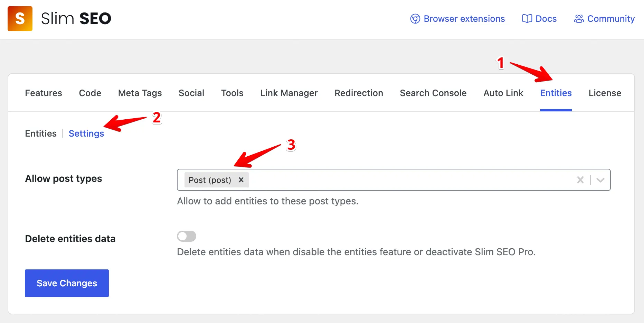The width and height of the screenshot is (644, 323).
Task: Open the Browser extensions link
Action: pyautogui.click(x=457, y=19)
